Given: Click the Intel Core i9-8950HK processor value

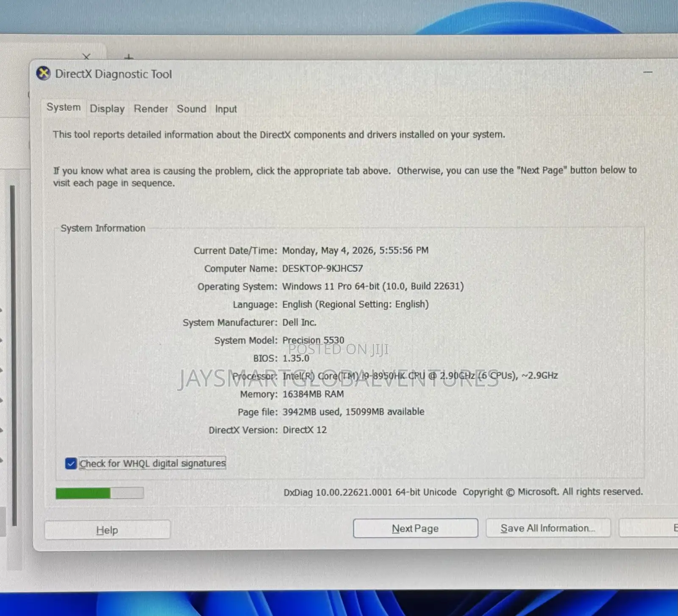Looking at the screenshot, I should tap(420, 376).
